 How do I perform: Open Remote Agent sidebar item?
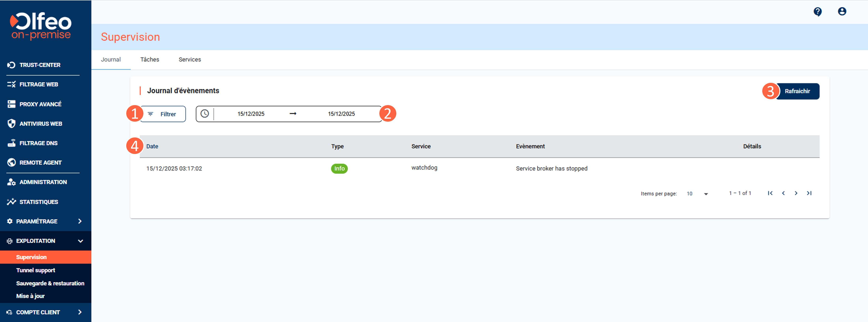pos(40,163)
